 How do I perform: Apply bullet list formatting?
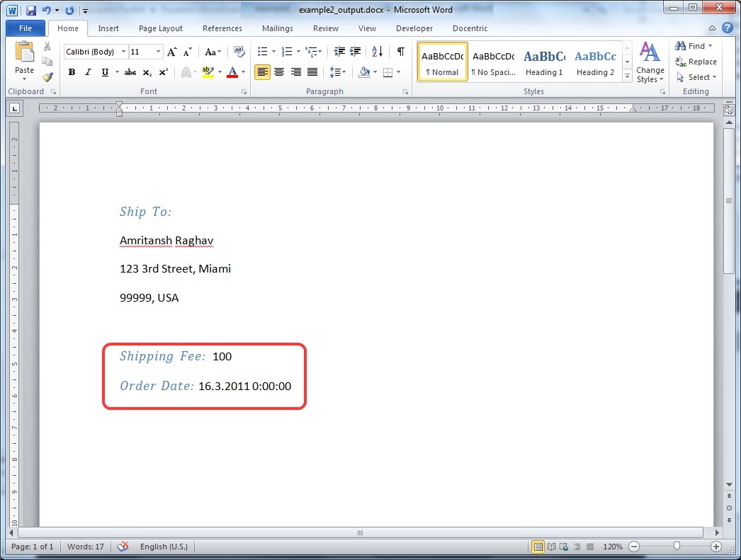click(262, 52)
